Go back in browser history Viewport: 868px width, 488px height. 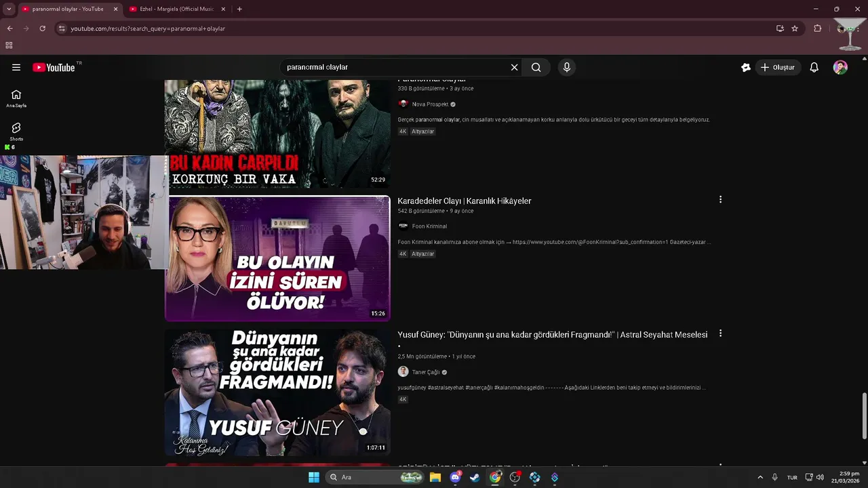pos(9,28)
